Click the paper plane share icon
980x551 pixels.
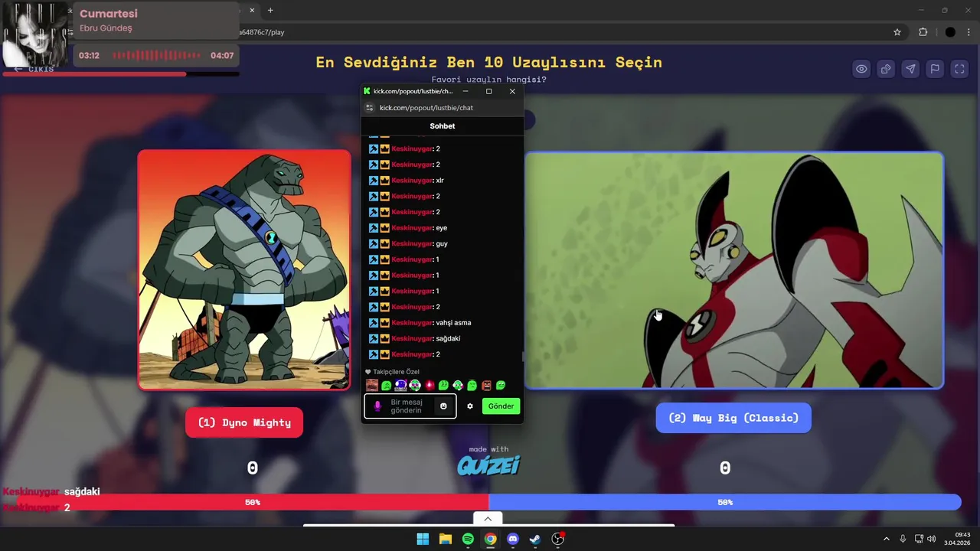(x=910, y=69)
